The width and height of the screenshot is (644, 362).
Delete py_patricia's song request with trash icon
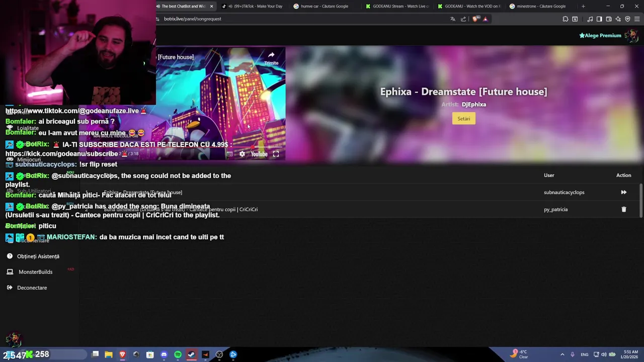[623, 209]
